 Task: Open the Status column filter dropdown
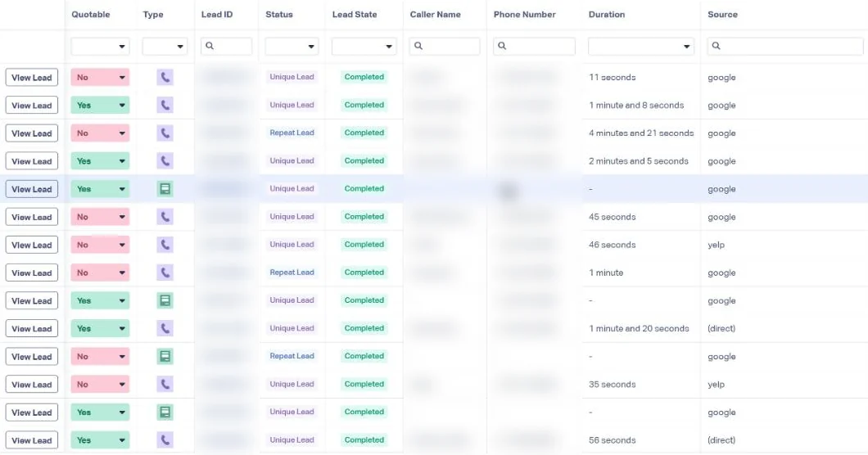coord(292,47)
